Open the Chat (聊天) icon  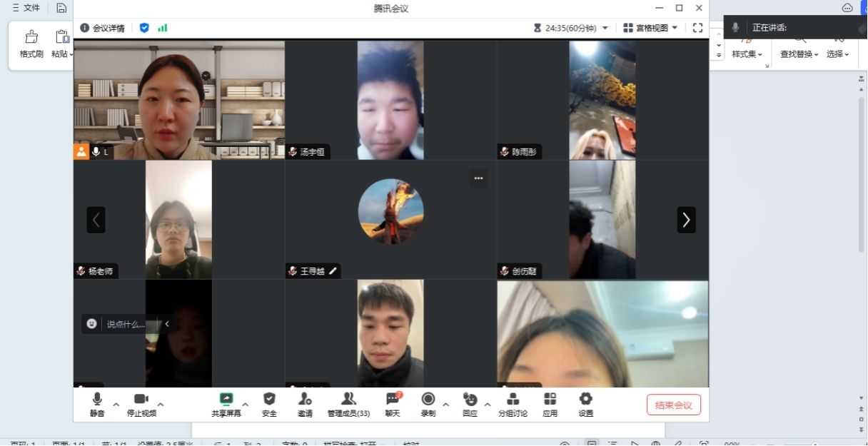point(393,400)
